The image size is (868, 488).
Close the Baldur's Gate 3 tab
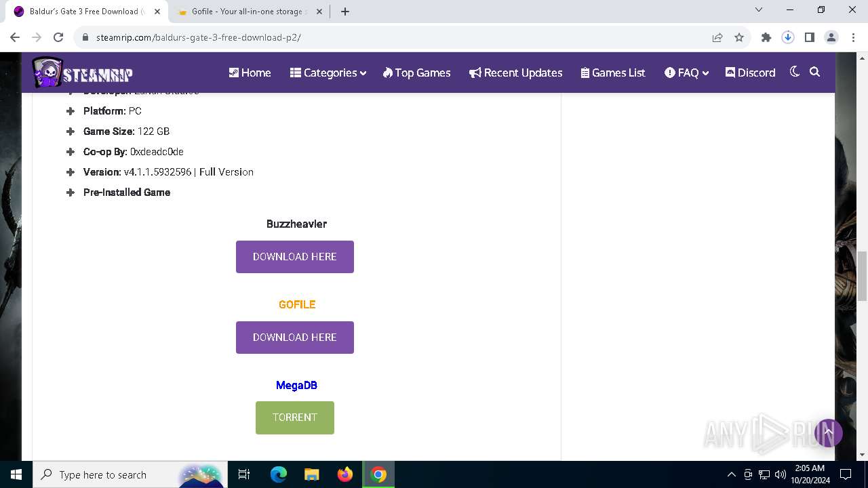coord(157,12)
